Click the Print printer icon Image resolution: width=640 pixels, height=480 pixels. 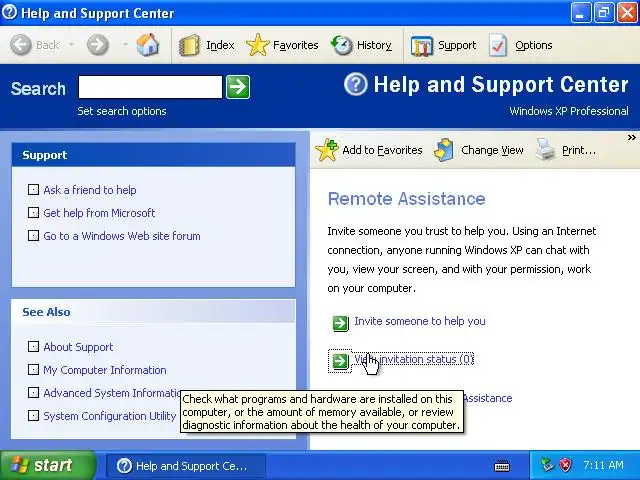pos(545,150)
